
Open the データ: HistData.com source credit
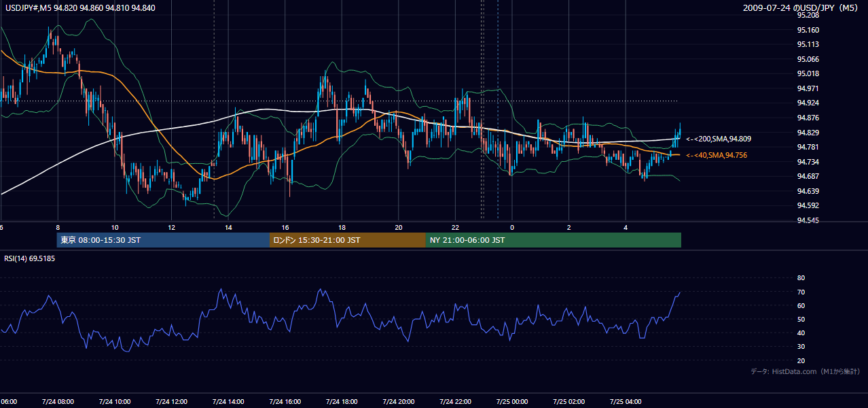tap(805, 371)
